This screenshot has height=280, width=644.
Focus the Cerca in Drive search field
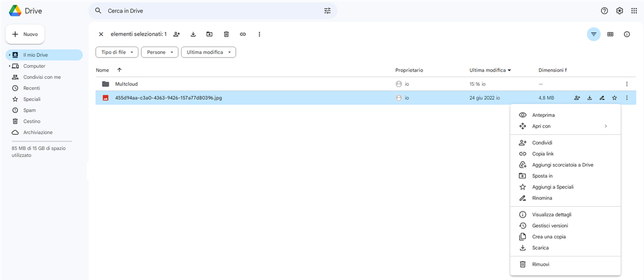213,11
